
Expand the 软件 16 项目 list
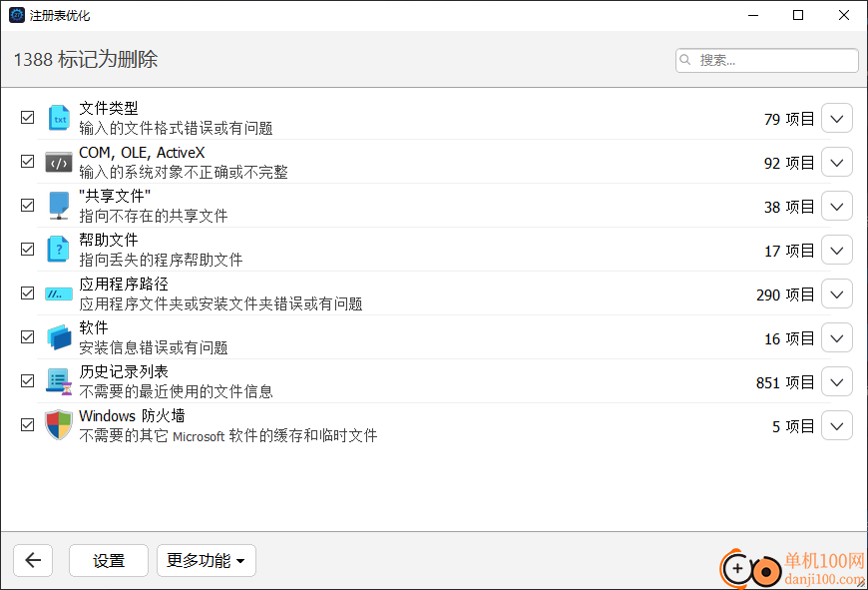pos(836,338)
